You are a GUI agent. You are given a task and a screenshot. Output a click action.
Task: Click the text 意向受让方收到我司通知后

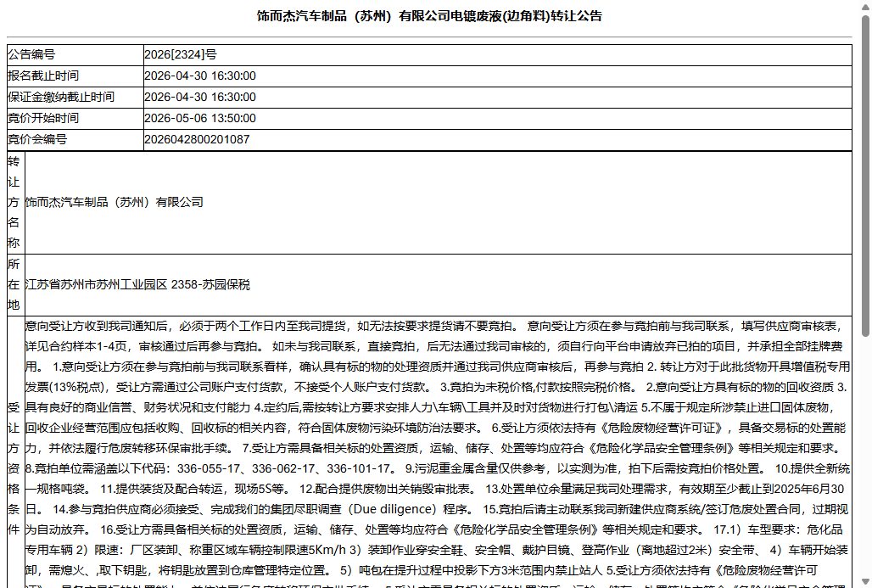click(96, 326)
